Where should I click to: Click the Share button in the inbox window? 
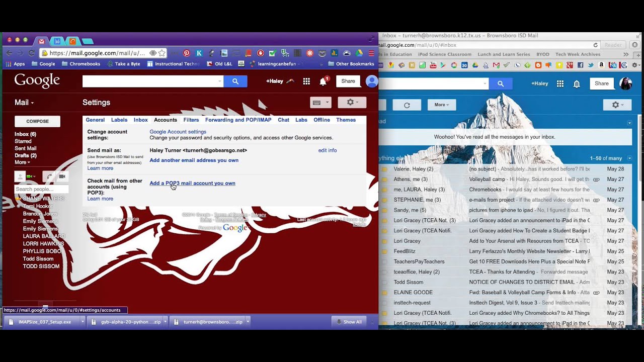coord(602,83)
